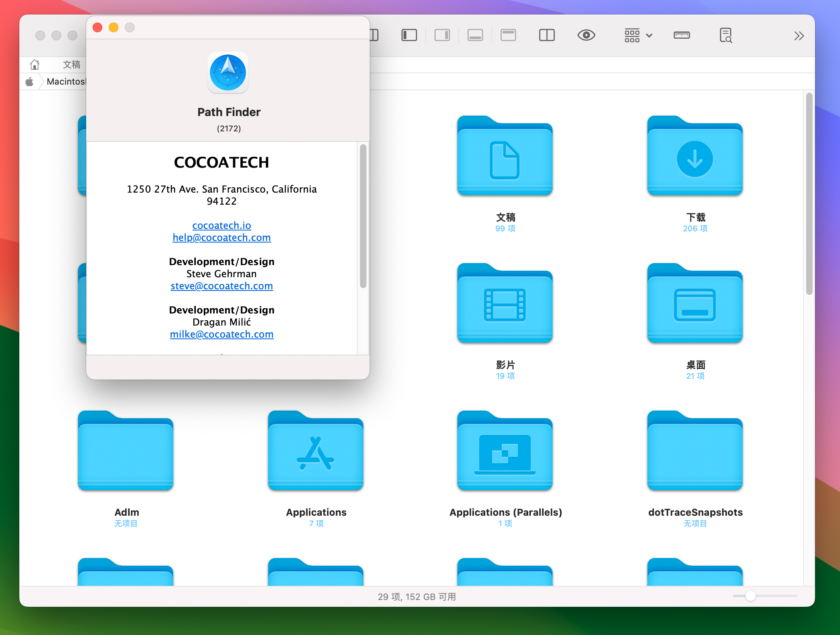Open the 下载 downloads folder icon
Screen dimensions: 840x635
pyautogui.click(x=694, y=158)
